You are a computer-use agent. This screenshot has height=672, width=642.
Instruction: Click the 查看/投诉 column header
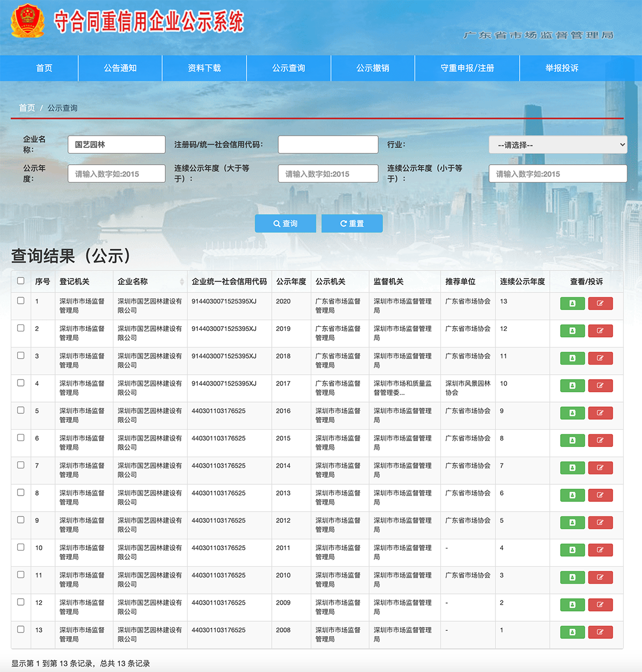coord(586,282)
